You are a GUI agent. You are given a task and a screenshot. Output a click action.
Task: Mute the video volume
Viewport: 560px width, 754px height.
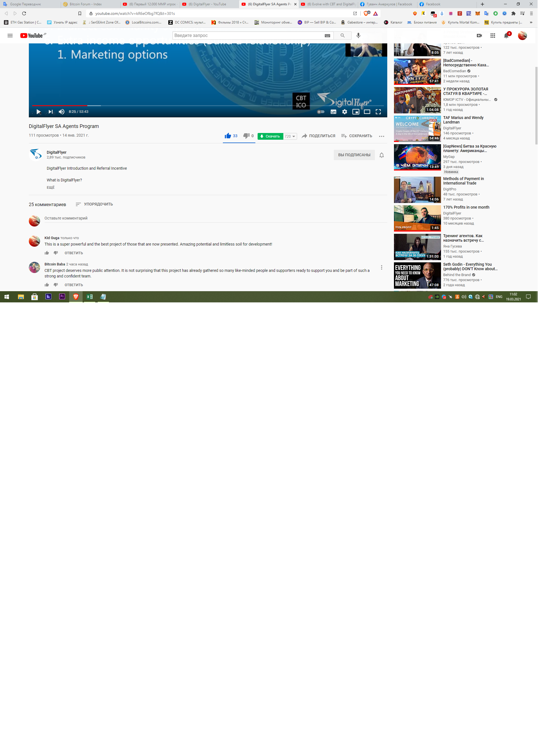pyautogui.click(x=61, y=112)
